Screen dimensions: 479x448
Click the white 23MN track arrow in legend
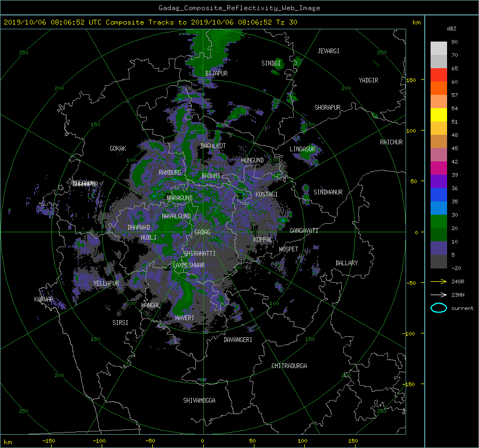point(439,295)
